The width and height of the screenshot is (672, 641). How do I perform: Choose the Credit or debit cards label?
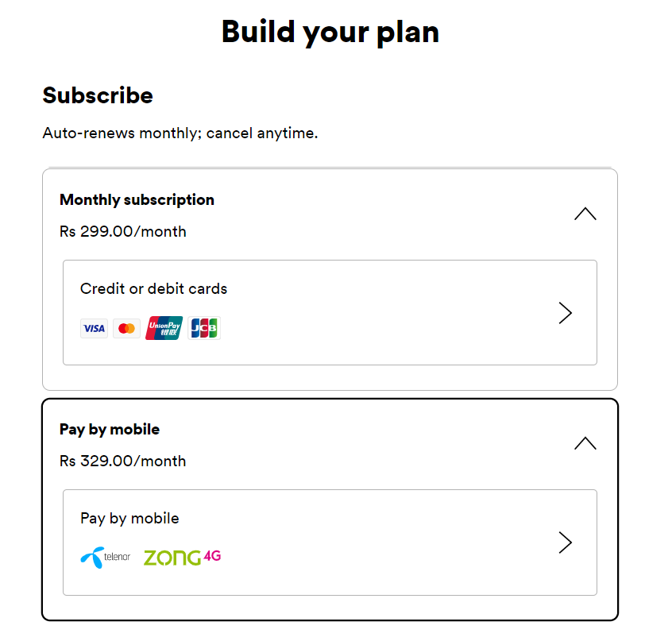click(x=153, y=289)
